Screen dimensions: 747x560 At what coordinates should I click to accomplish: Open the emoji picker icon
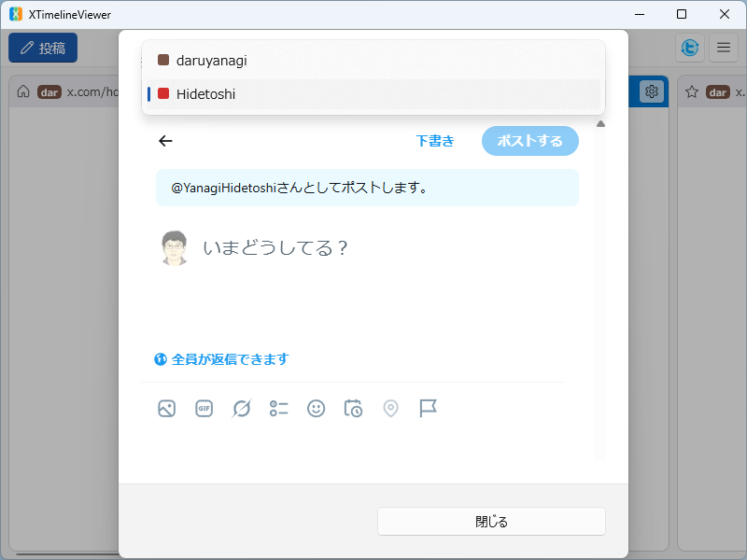316,409
